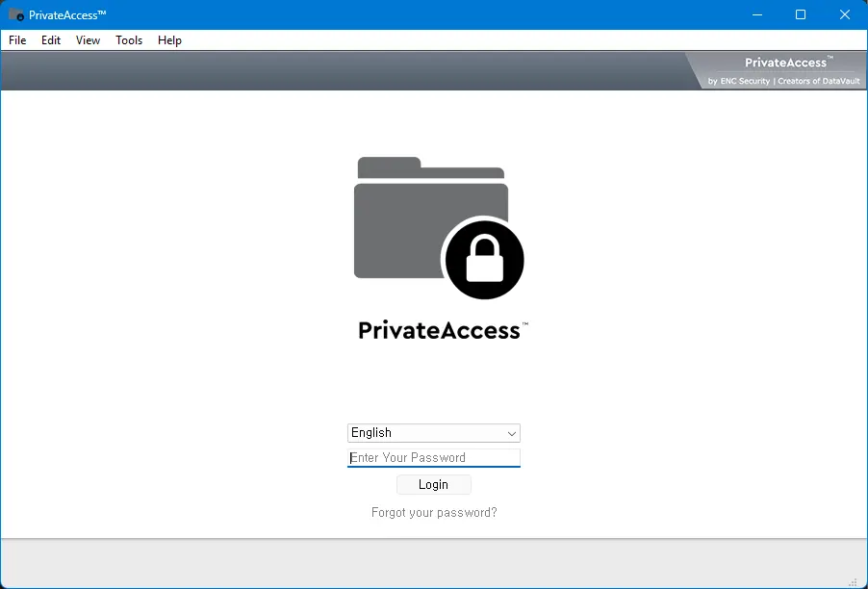Viewport: 868px width, 589px height.
Task: Close the PrivateAccess window
Action: tap(845, 15)
